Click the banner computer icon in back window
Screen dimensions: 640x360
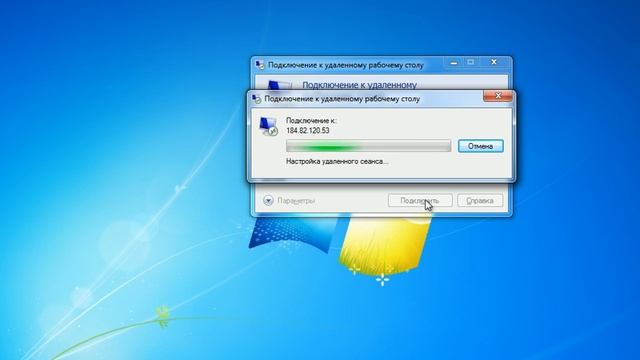pos(279,85)
